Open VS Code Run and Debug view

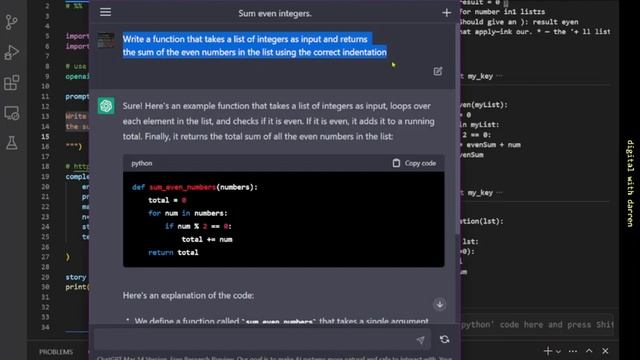coord(11,53)
